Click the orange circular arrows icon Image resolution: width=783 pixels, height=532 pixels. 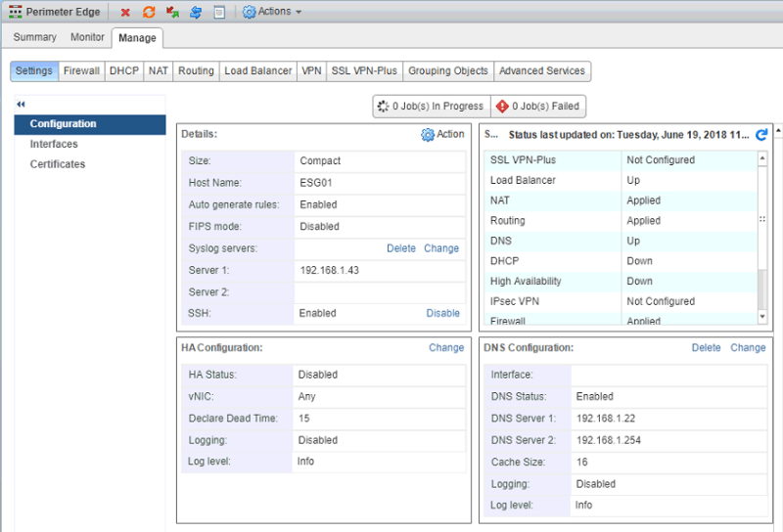pyautogui.click(x=149, y=12)
